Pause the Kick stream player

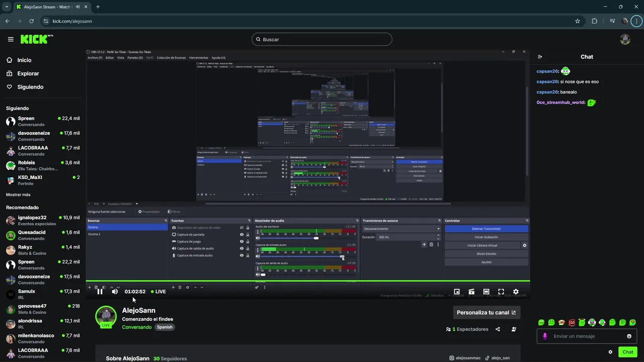pyautogui.click(x=100, y=292)
